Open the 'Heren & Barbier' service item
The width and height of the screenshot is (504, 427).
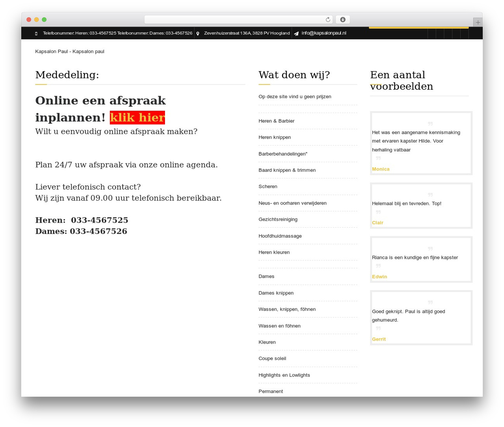point(276,121)
